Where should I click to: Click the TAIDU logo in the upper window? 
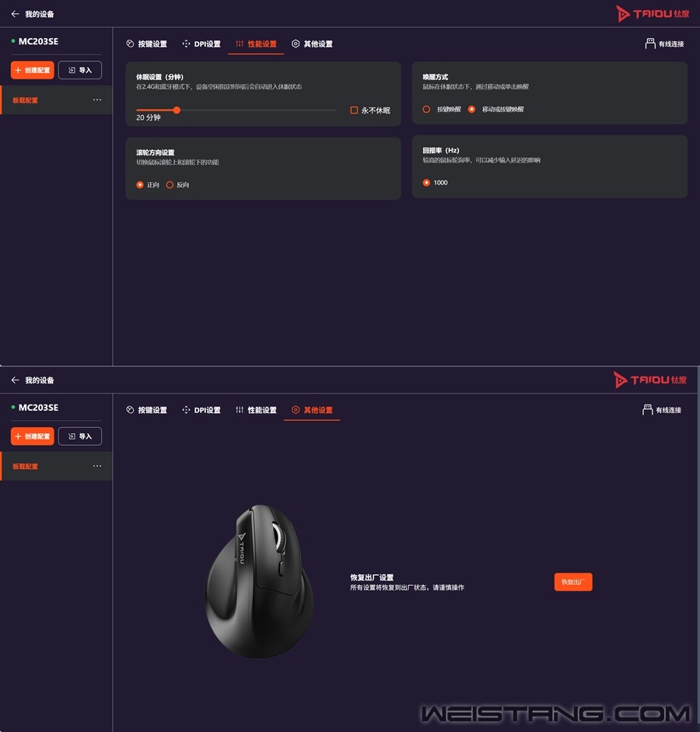[x=653, y=14]
